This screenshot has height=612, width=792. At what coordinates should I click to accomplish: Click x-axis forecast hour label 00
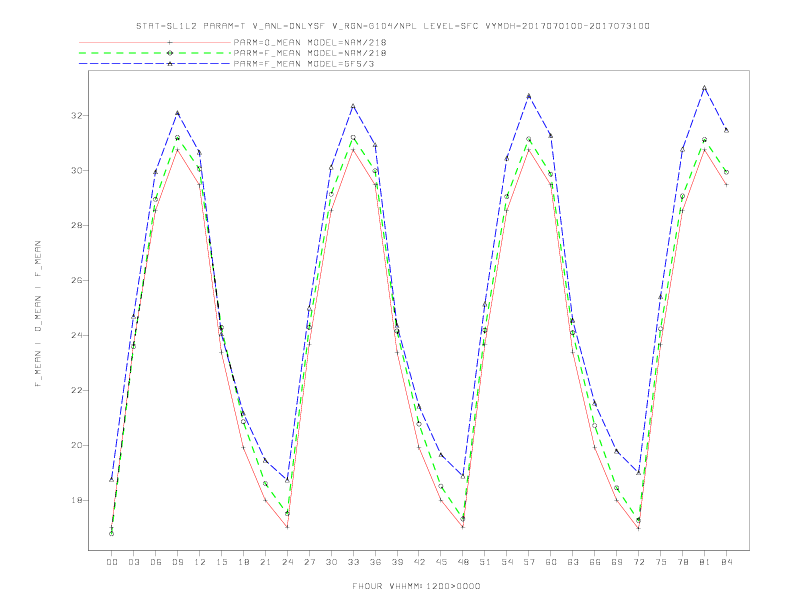click(112, 562)
